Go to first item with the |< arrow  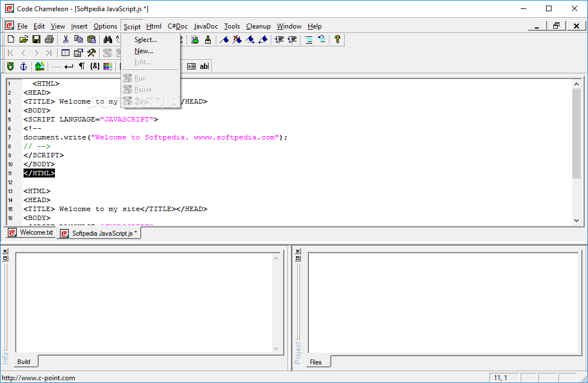(11, 53)
